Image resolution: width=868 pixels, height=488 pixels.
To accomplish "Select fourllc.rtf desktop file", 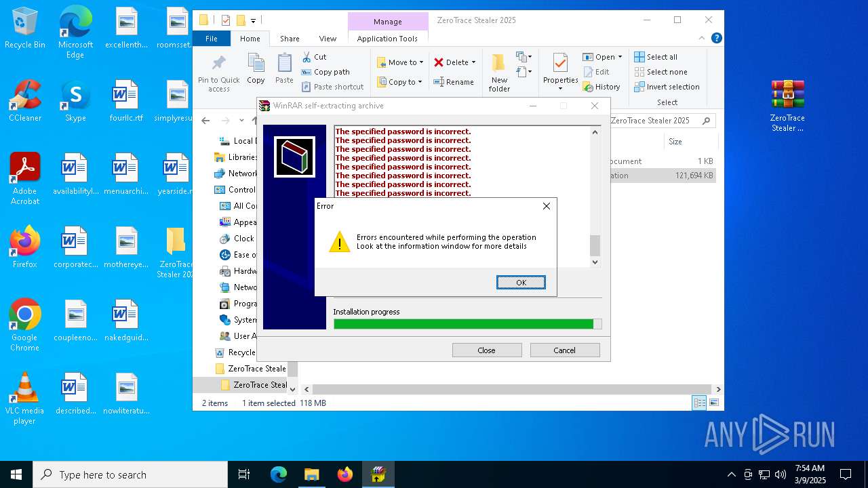I will [125, 101].
